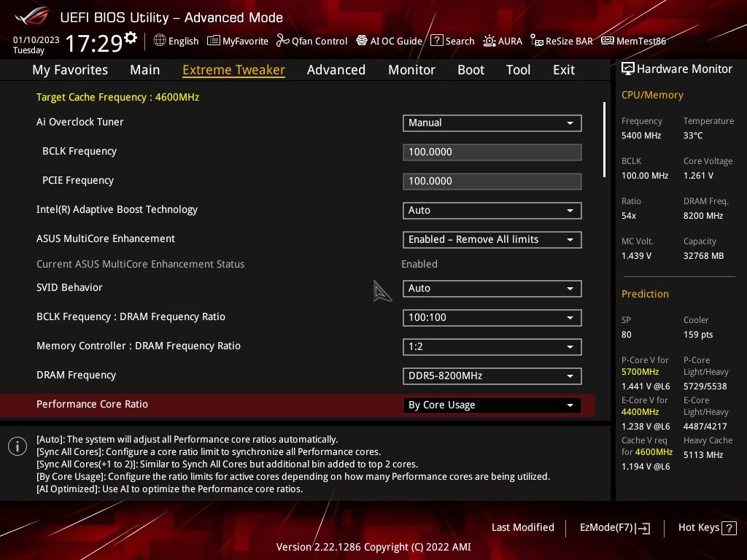Viewport: 747px width, 560px height.
Task: Open Hot Keys help
Action: pyautogui.click(x=707, y=528)
